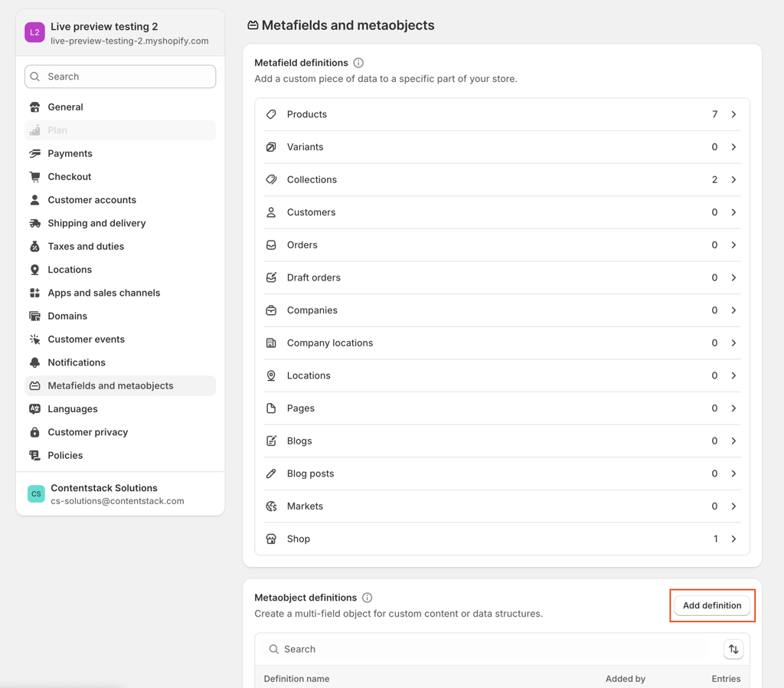Image resolution: width=784 pixels, height=688 pixels.
Task: Expand Blog posts row chevron
Action: [x=733, y=473]
